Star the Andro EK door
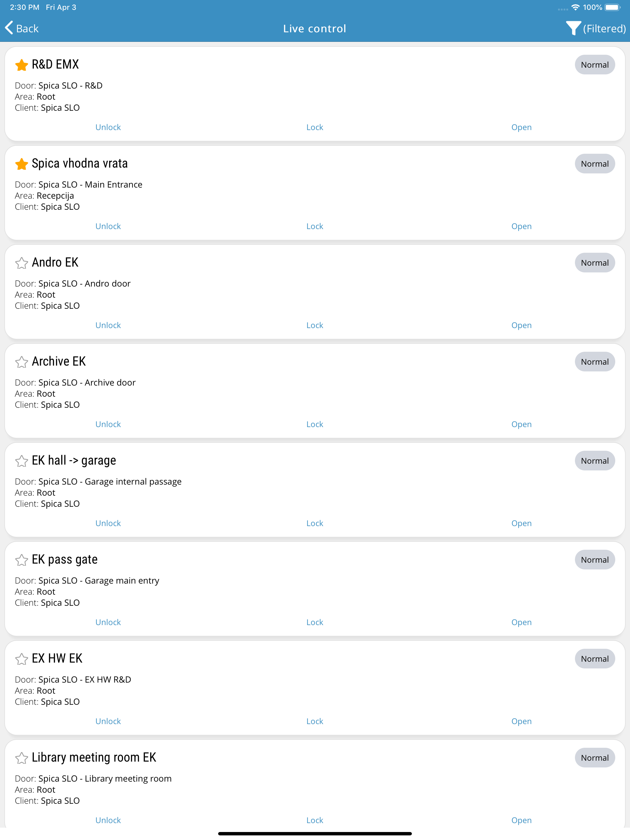Image resolution: width=630 pixels, height=840 pixels. pyautogui.click(x=22, y=263)
